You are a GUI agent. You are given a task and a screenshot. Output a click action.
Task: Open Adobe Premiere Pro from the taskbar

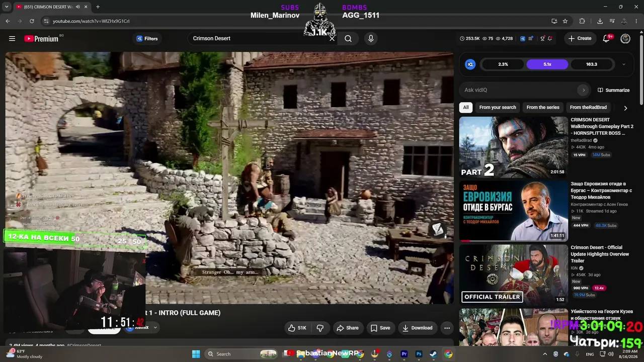(404, 354)
